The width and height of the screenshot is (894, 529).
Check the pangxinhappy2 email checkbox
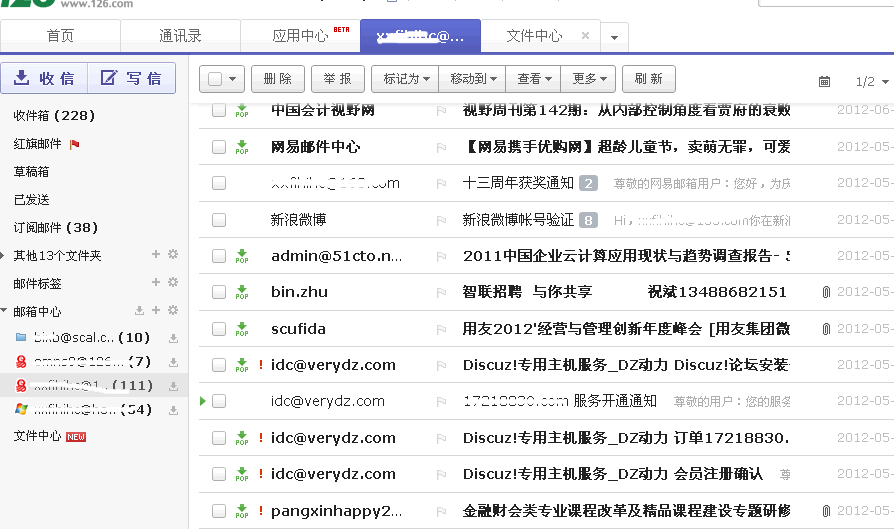tap(219, 511)
